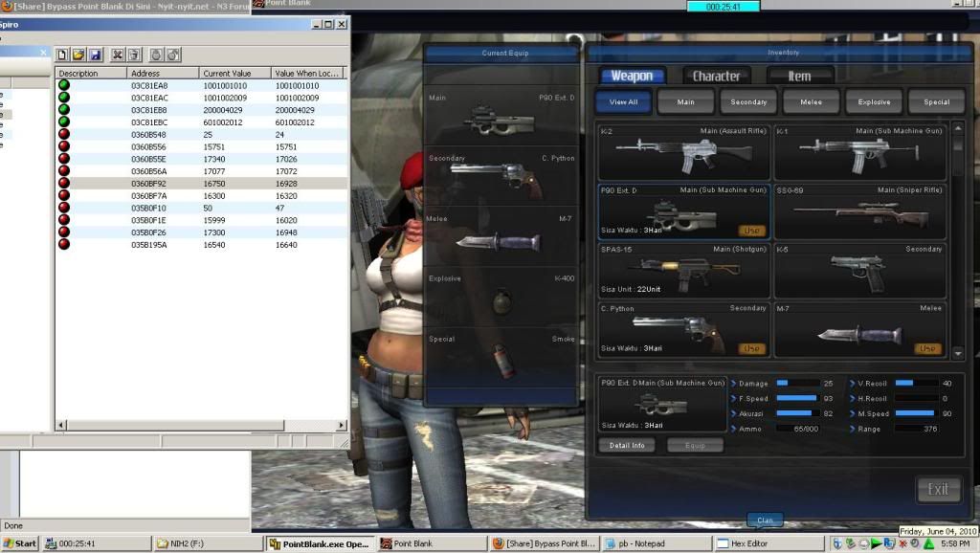
Task: Select address 0360BF7A in the table
Action: 148,195
